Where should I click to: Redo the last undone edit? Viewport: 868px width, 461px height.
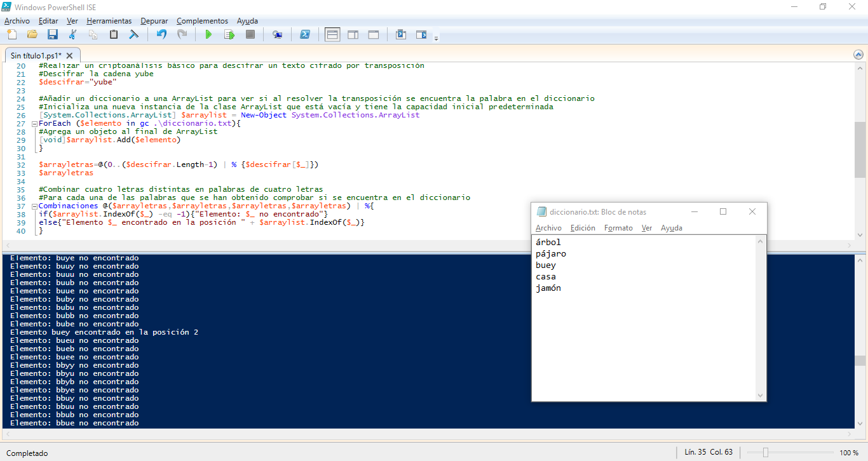[182, 34]
